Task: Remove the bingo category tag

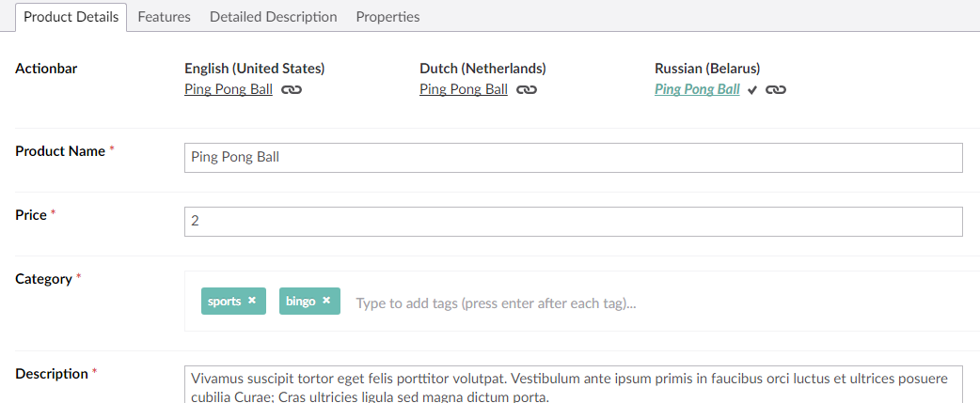Action: click(x=326, y=301)
